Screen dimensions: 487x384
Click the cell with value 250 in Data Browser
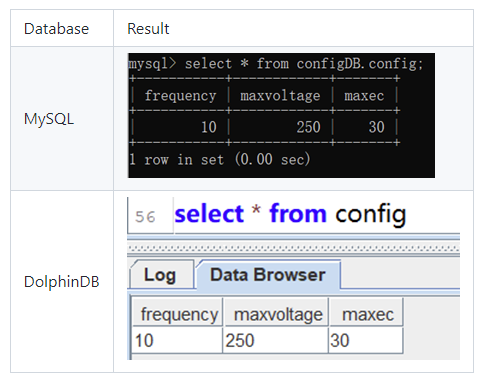(x=275, y=340)
